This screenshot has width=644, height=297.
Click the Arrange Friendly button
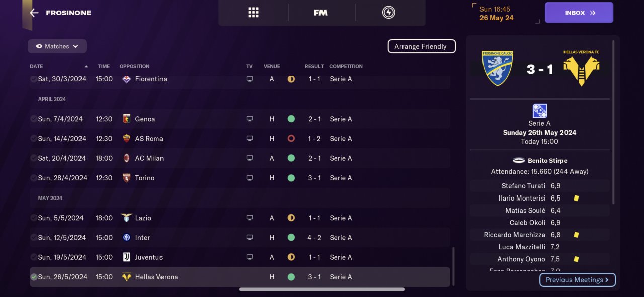tap(421, 46)
